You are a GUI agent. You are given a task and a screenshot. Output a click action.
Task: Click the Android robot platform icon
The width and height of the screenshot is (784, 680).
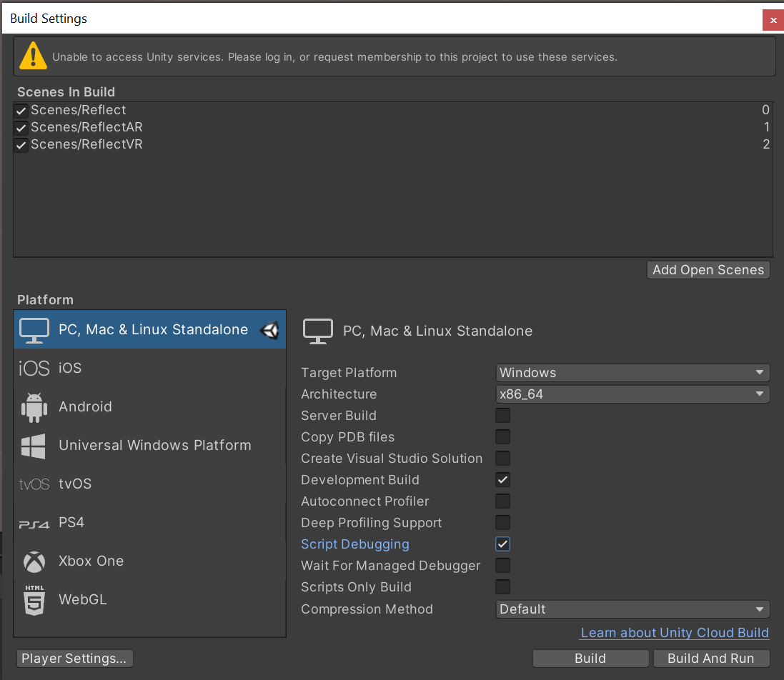click(x=34, y=407)
